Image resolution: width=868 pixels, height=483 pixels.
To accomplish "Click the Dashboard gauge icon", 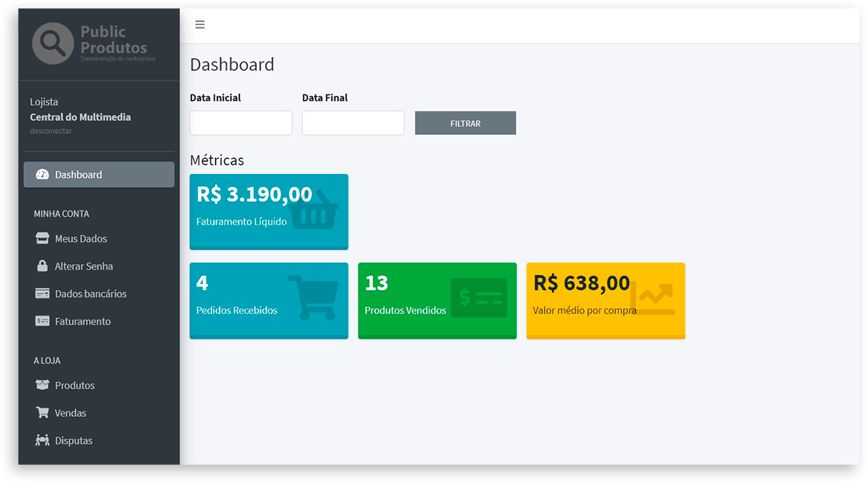I will (42, 175).
